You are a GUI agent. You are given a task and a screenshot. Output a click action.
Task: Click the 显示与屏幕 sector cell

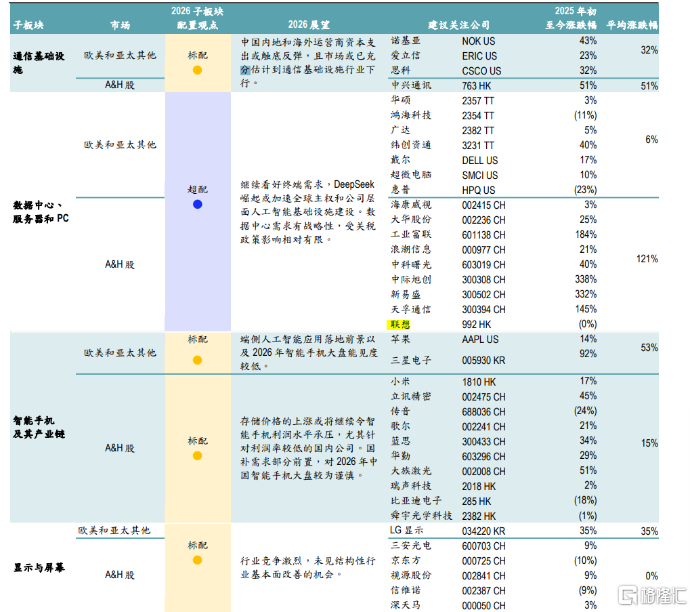(39, 567)
